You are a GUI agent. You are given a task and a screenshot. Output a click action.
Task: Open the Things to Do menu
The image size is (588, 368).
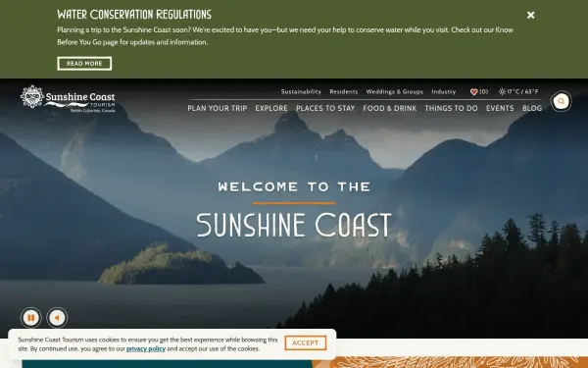[451, 108]
